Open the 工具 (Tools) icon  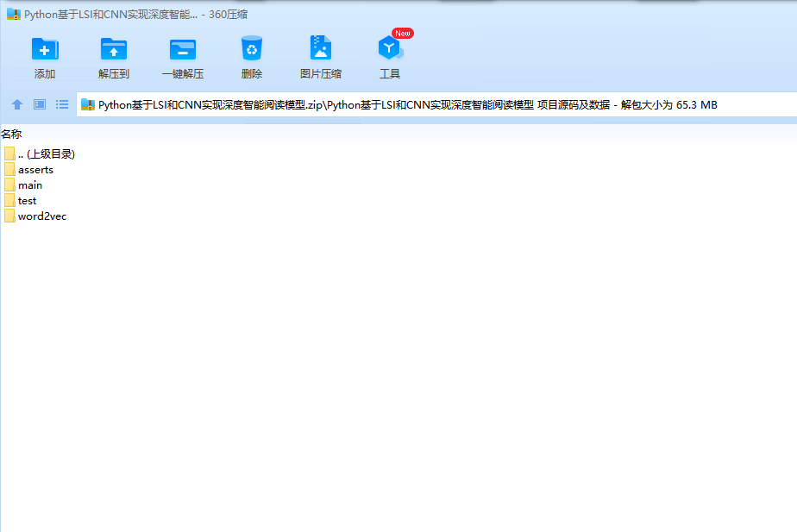(390, 48)
